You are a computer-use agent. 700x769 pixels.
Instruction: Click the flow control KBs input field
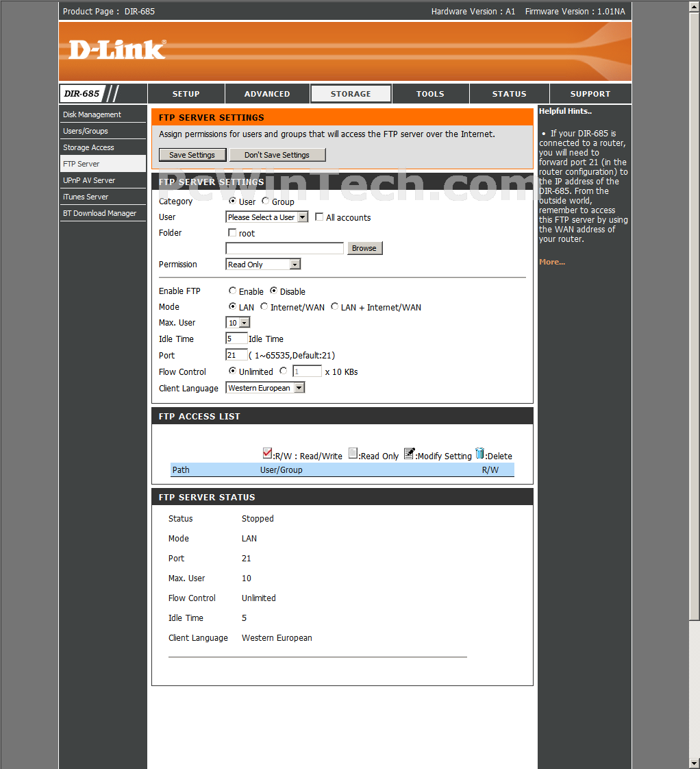[x=307, y=371]
